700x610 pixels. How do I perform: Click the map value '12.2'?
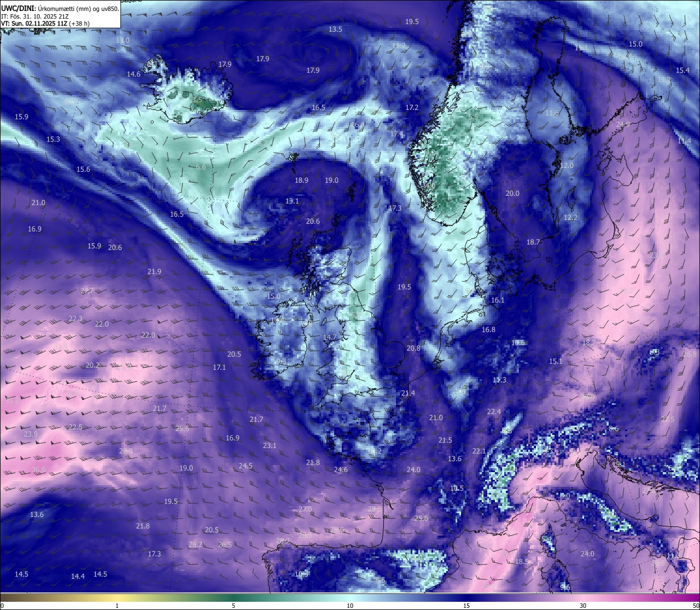click(x=570, y=217)
